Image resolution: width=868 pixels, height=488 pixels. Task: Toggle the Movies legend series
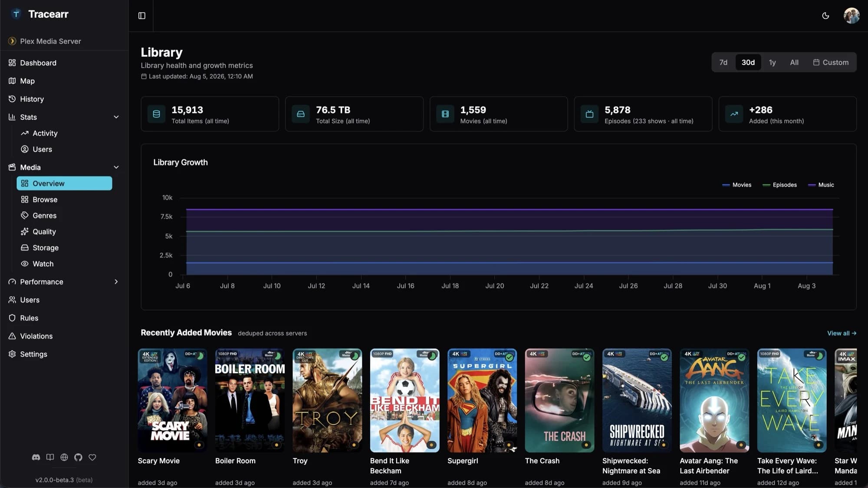click(736, 185)
